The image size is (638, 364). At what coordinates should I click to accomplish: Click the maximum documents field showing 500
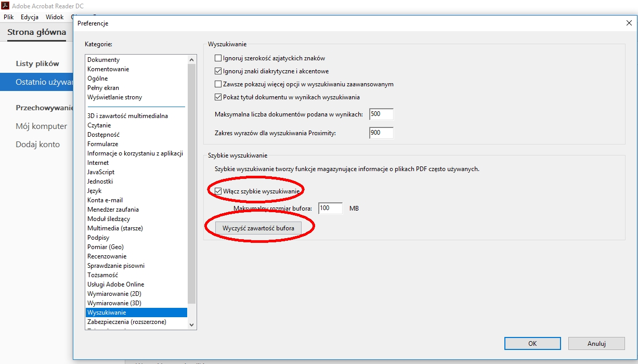point(381,114)
